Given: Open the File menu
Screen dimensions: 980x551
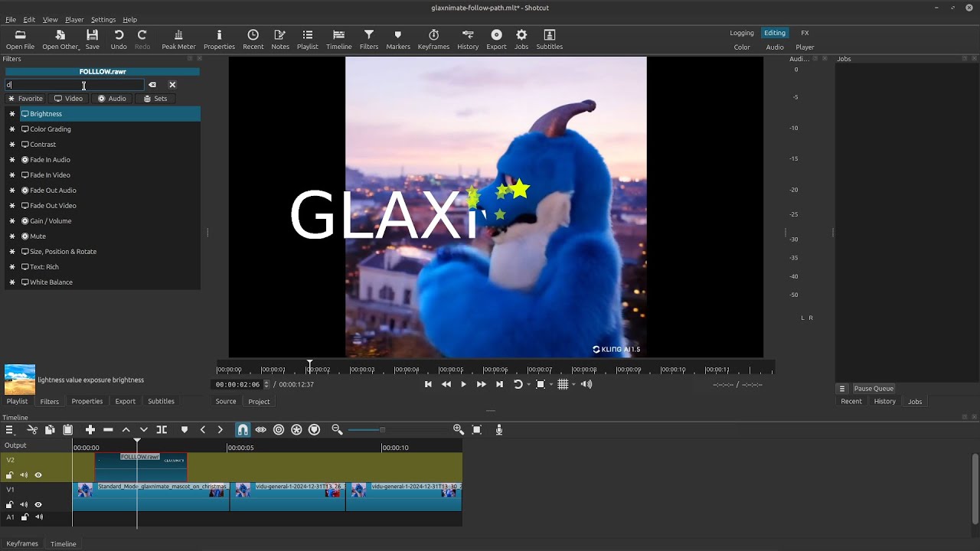Looking at the screenshot, I should coord(11,20).
